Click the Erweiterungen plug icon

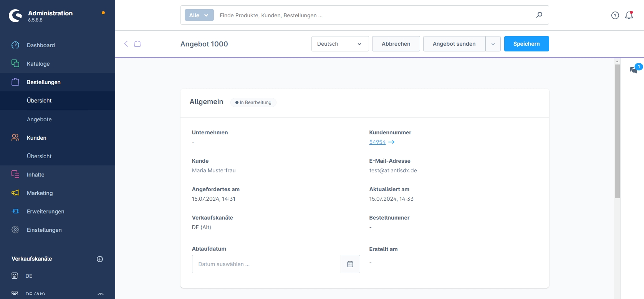[15, 211]
